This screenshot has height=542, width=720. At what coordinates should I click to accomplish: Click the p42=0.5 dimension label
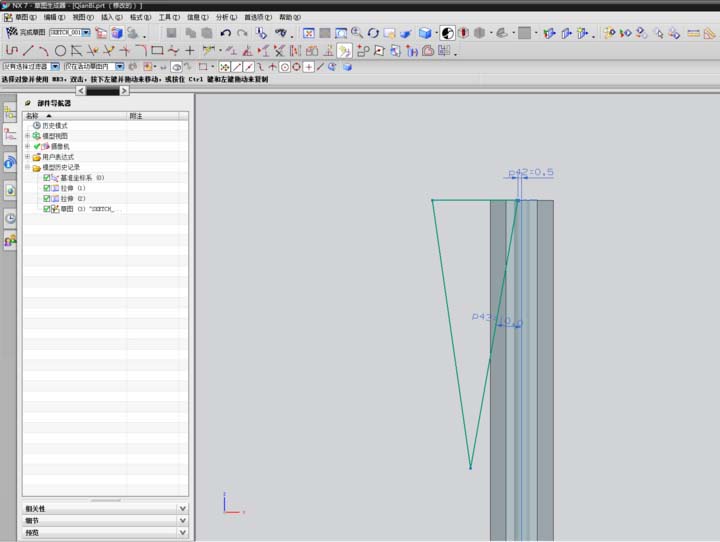(532, 172)
